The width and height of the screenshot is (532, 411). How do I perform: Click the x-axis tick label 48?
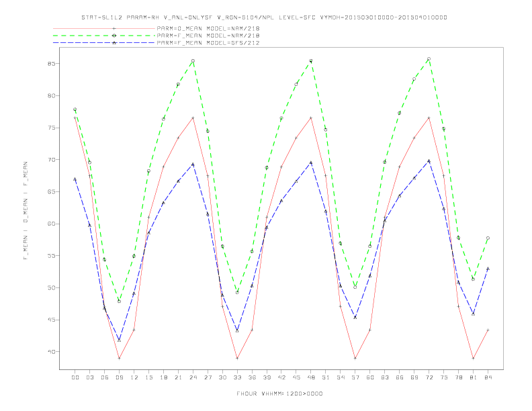[311, 377]
